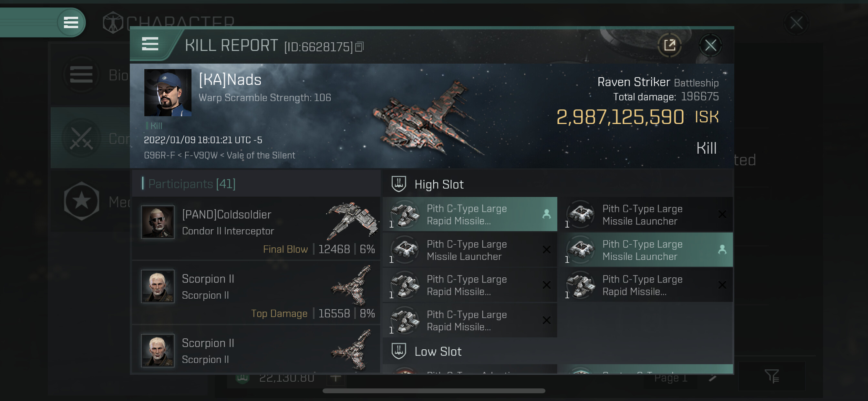The image size is (868, 401).
Task: Open the Combat crossed-swords tab
Action: pos(82,138)
